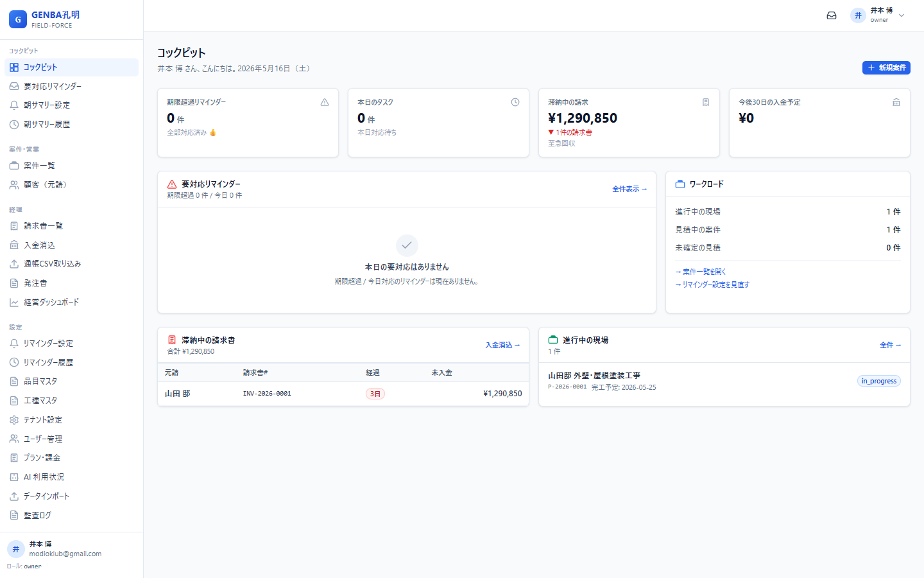The image size is (924, 578).
Task: Click the 井本 avatar in the header
Action: [858, 15]
